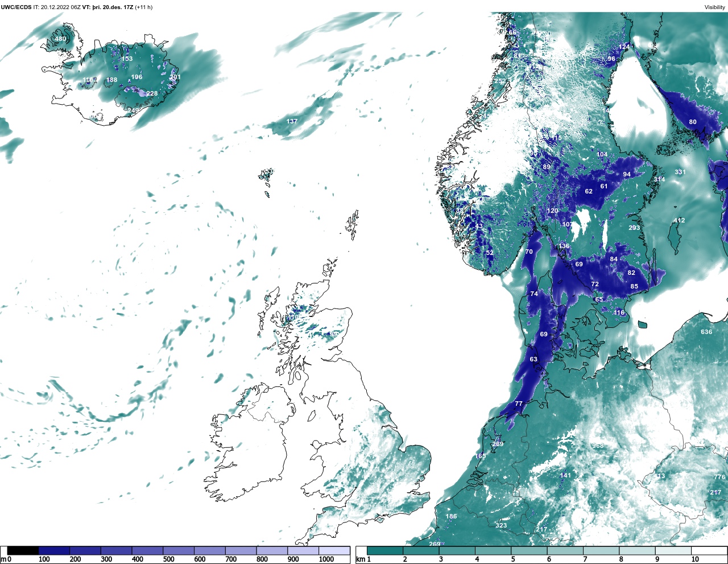Select the pale lavender 900–1000 m legend swatch

point(303,550)
